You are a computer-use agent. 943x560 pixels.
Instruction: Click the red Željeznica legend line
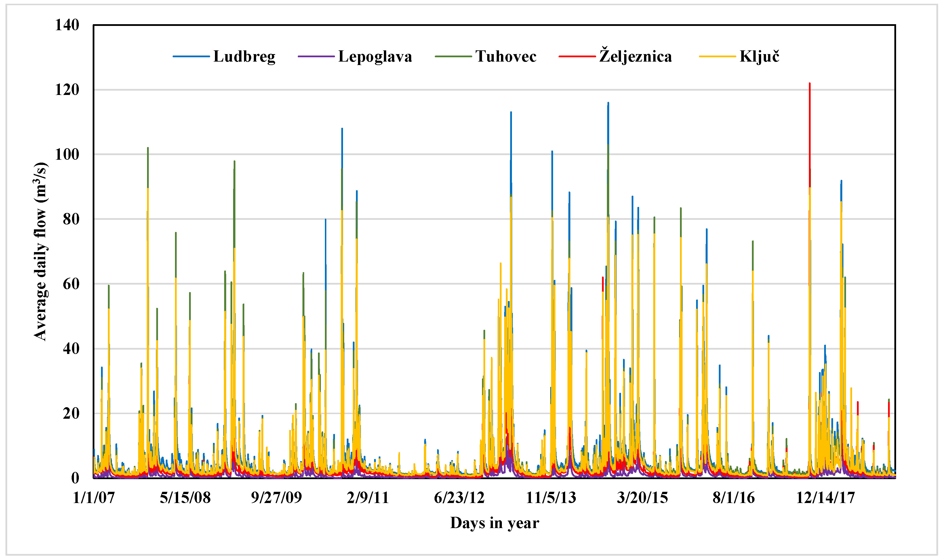tap(577, 57)
